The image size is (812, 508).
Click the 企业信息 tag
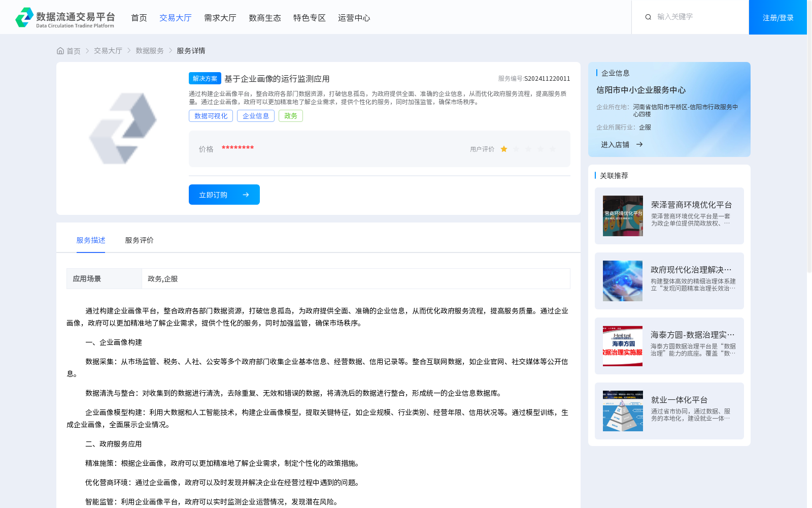[256, 116]
